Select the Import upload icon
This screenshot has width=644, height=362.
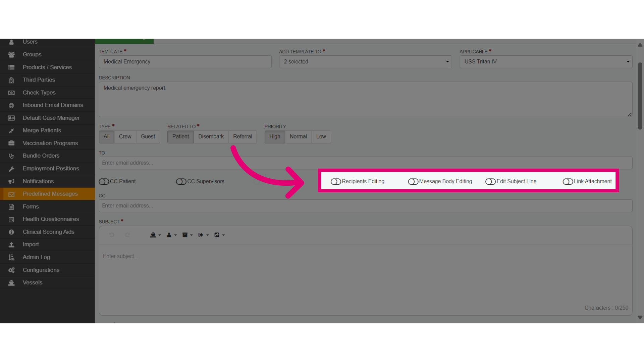coord(11,245)
